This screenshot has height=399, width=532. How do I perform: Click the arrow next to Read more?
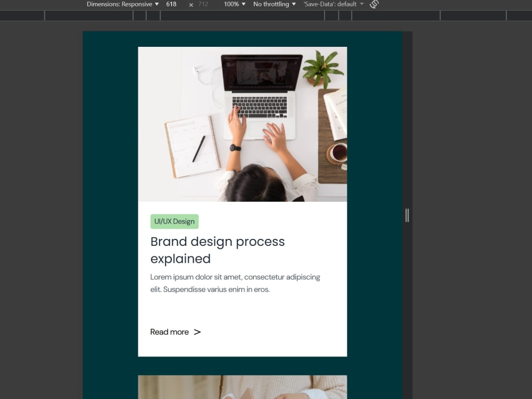(x=197, y=332)
